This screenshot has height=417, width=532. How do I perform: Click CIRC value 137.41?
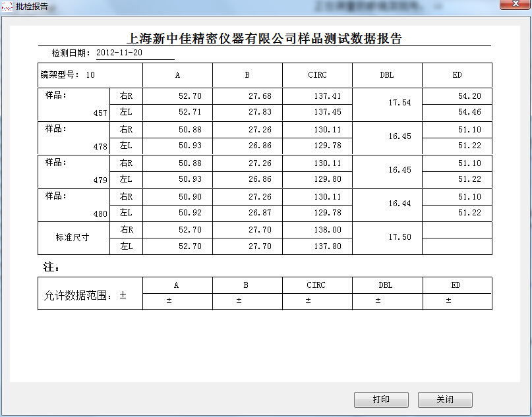[328, 96]
